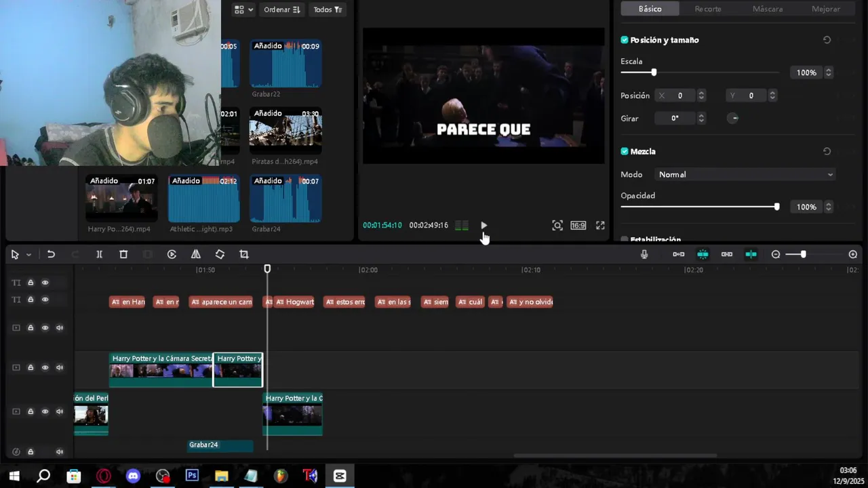Reset Mezcla settings

point(827,151)
